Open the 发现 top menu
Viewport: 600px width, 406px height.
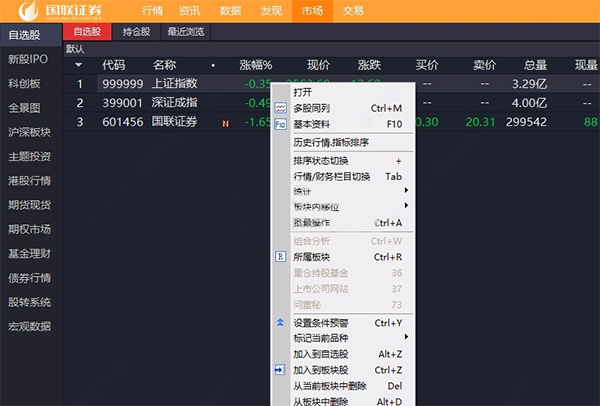tap(271, 11)
